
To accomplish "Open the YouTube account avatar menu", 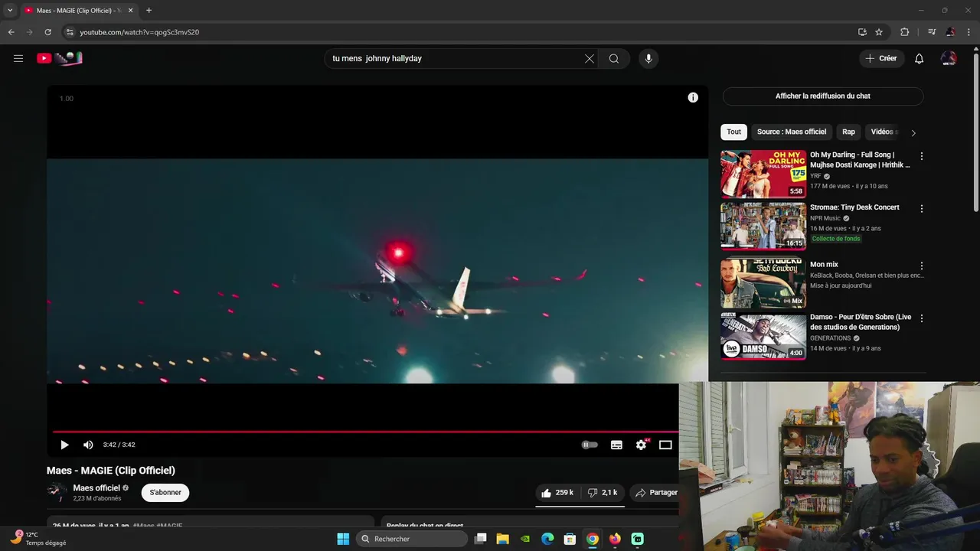I will pos(949,58).
